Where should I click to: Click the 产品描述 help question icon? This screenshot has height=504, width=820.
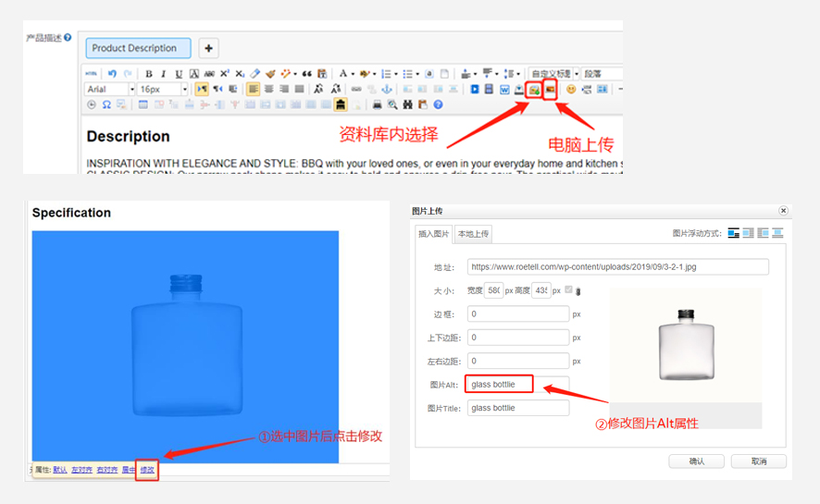tap(68, 38)
